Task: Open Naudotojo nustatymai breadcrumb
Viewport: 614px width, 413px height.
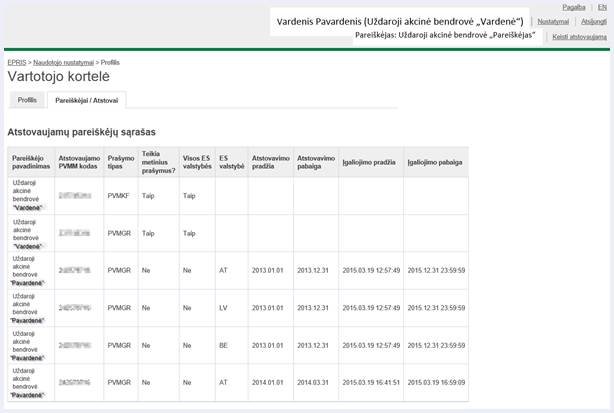Action: [63, 62]
